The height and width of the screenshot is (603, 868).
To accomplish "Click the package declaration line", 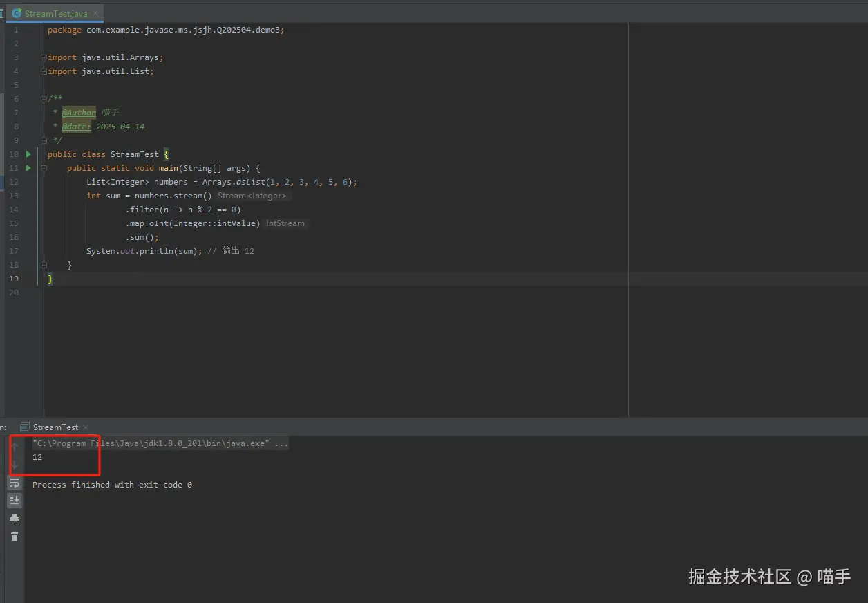I will [x=166, y=30].
